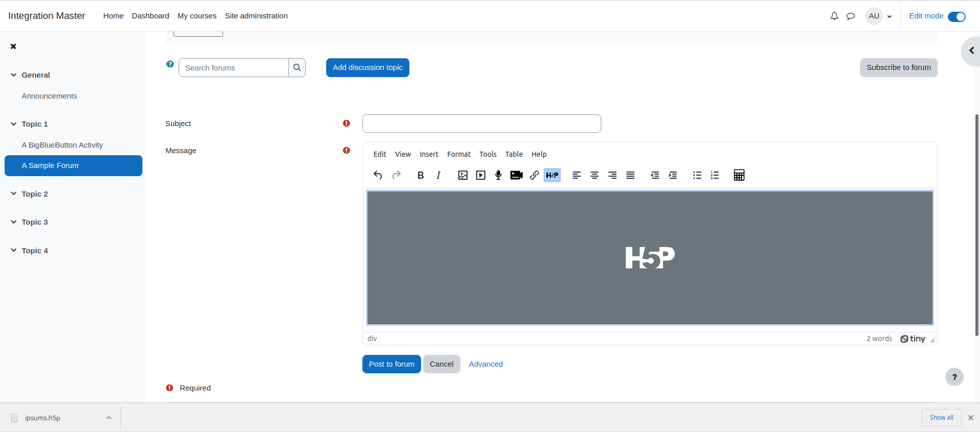Open the editor Insert menu

(429, 154)
